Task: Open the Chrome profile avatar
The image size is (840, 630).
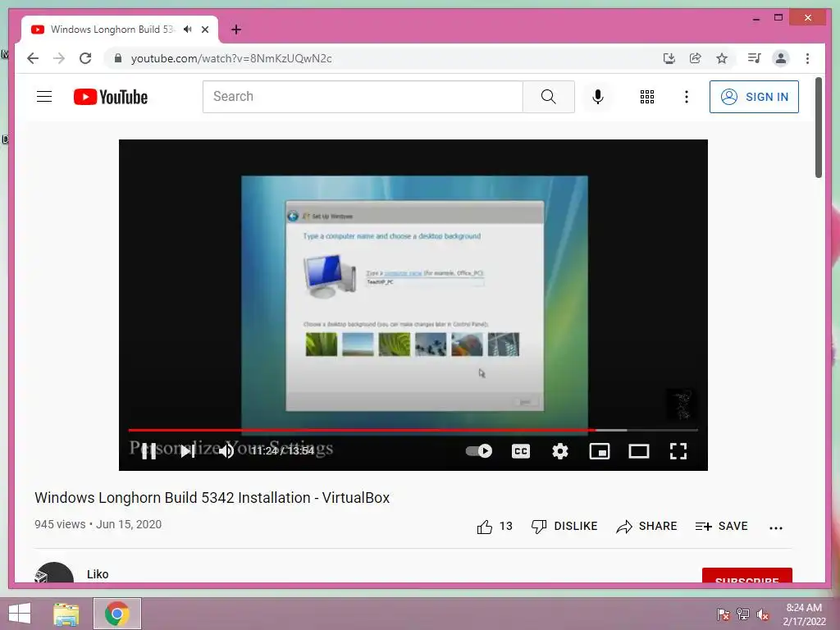Action: point(781,58)
